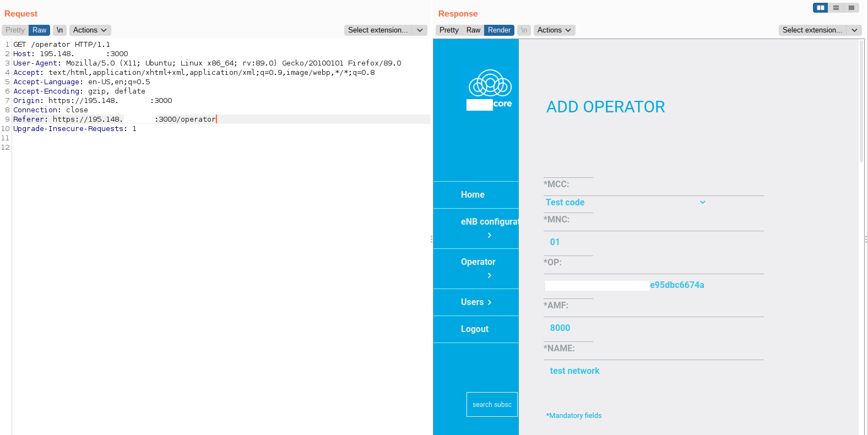Open the Response Actions dropdown

click(554, 30)
